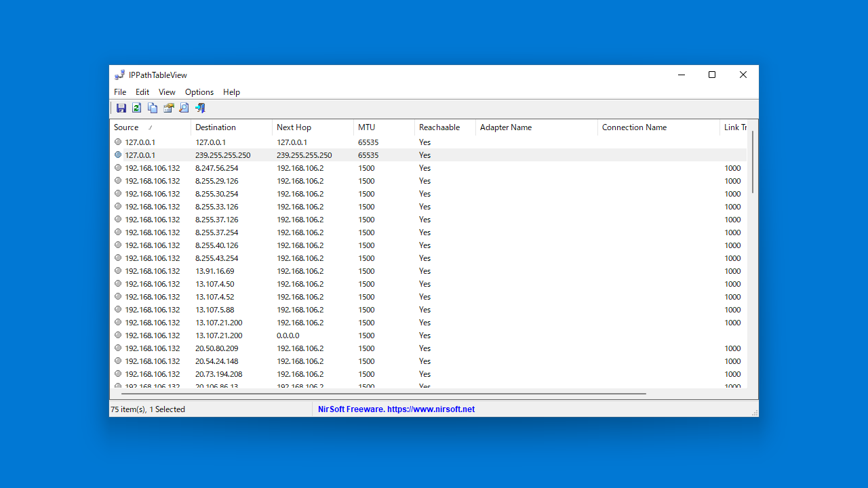This screenshot has width=868, height=488.
Task: Click the 1000 link value of row 8.255.29.126
Action: coord(732,181)
